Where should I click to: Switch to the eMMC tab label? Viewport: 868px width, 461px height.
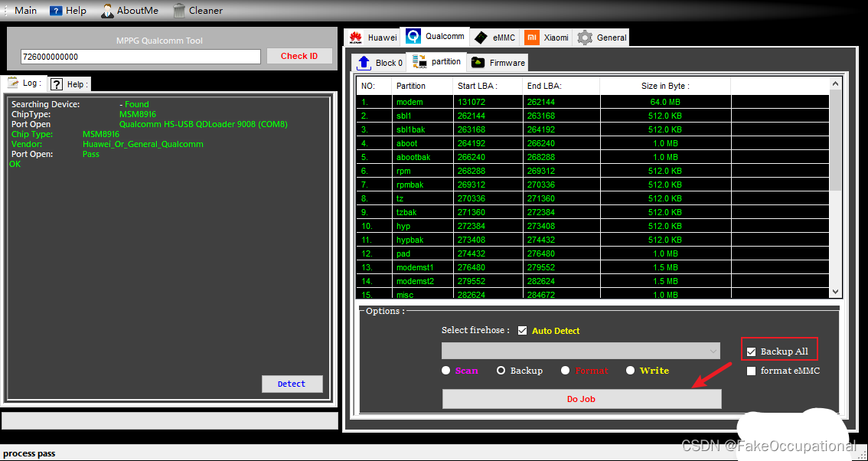504,38
